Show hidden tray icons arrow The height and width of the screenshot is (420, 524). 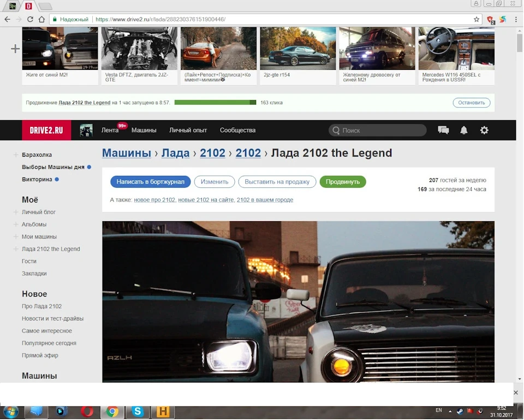[x=450, y=411]
